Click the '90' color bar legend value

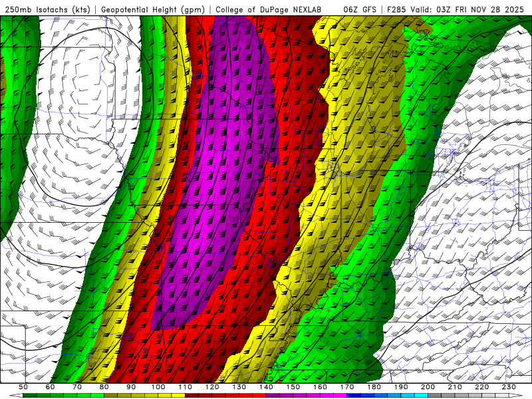click(131, 387)
